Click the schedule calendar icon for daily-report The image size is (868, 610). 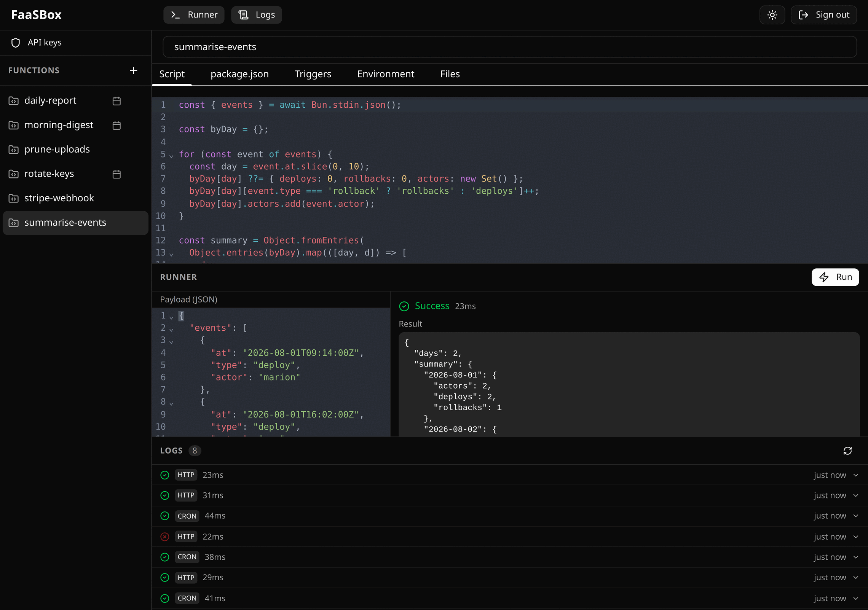116,101
